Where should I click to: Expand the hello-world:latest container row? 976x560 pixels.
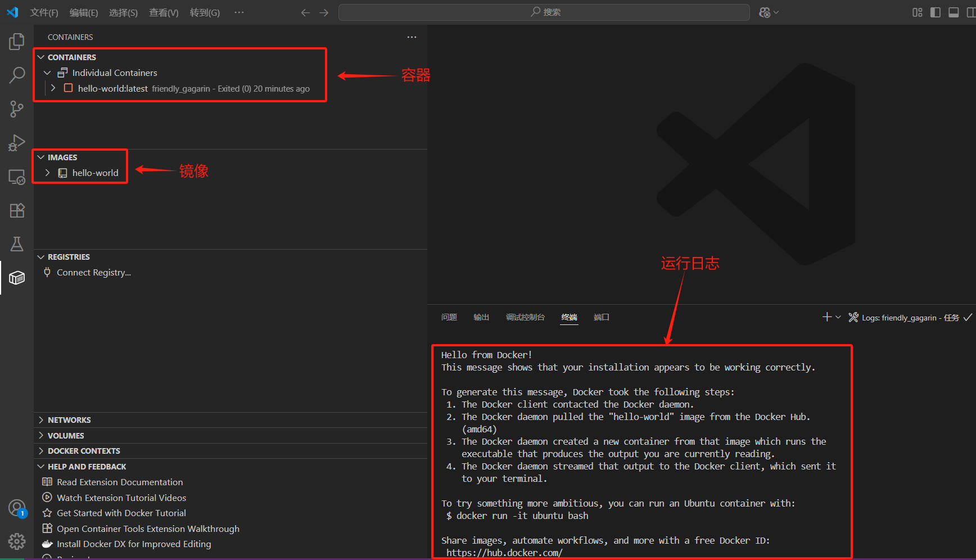click(x=53, y=88)
